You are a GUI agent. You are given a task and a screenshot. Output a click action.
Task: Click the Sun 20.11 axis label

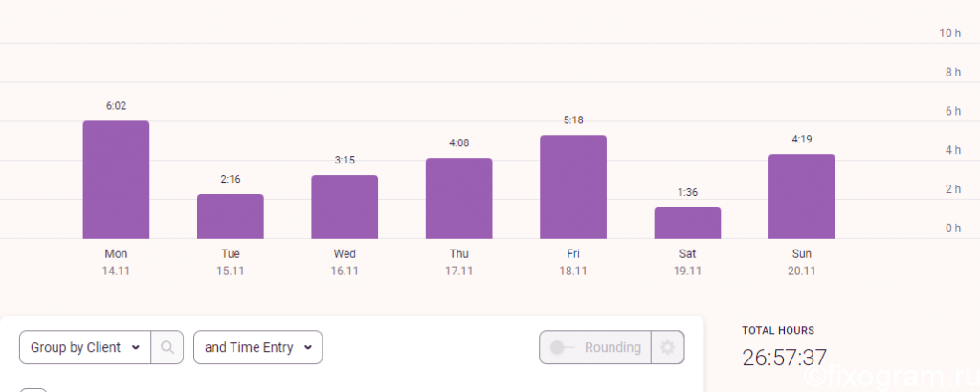(802, 262)
